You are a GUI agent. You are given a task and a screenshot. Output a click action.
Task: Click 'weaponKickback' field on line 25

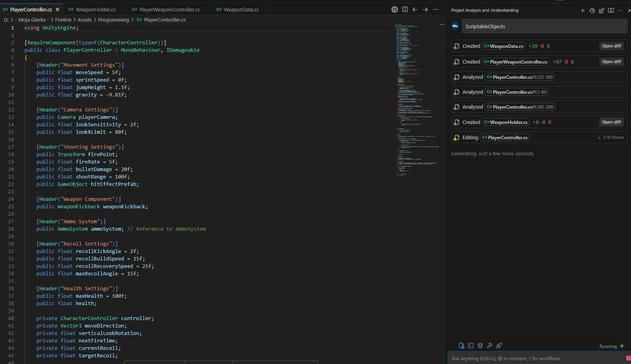pos(124,207)
